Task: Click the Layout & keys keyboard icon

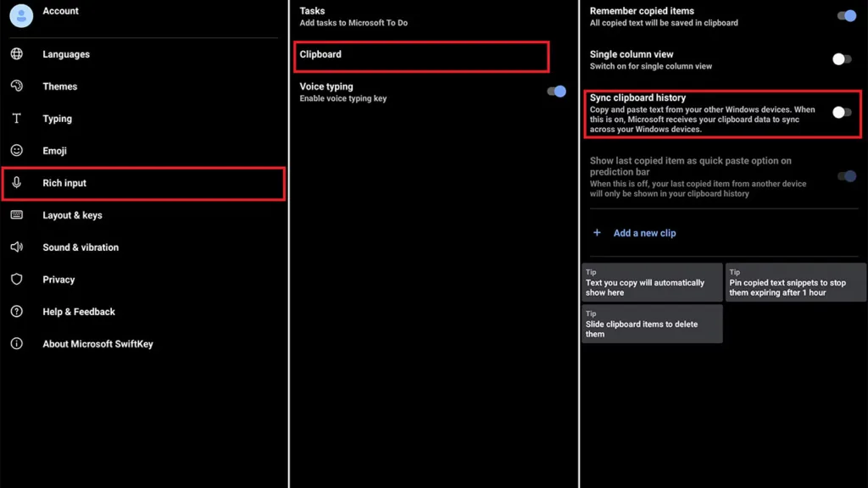Action: tap(17, 214)
